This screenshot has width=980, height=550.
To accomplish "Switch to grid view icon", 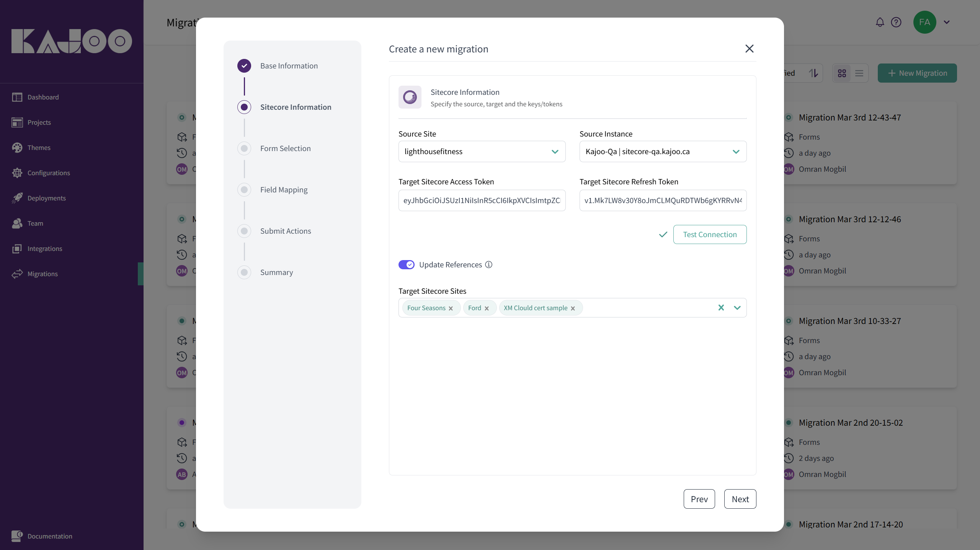I will coord(842,73).
